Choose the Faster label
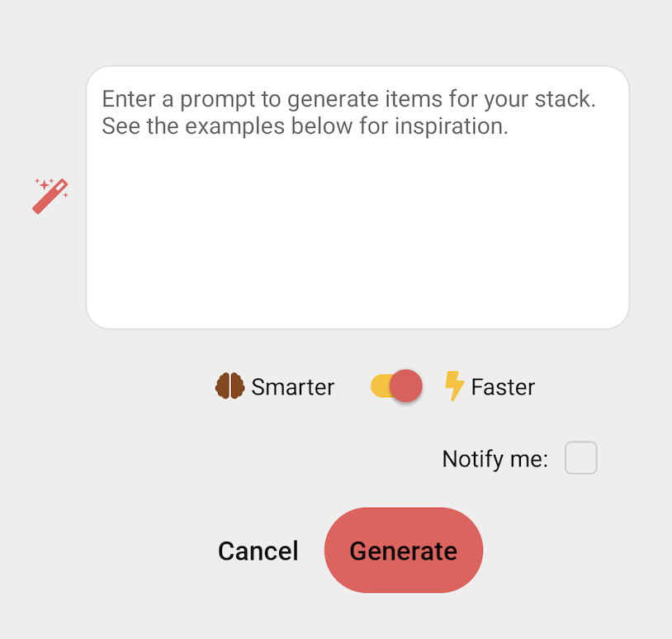This screenshot has width=672, height=639. click(503, 386)
